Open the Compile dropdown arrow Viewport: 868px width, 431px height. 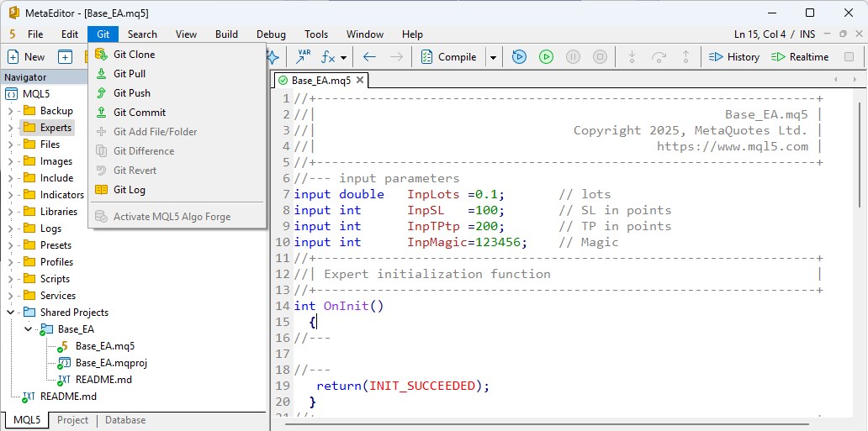pyautogui.click(x=493, y=57)
